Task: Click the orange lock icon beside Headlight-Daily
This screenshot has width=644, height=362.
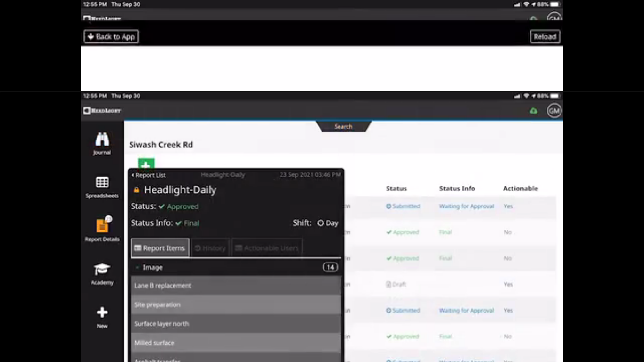Action: click(x=137, y=190)
